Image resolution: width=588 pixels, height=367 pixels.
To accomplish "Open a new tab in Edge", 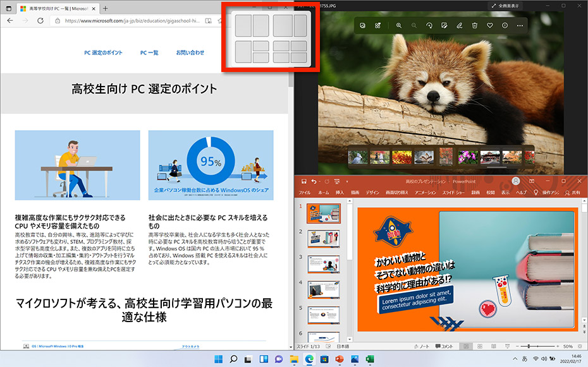I will [x=106, y=8].
